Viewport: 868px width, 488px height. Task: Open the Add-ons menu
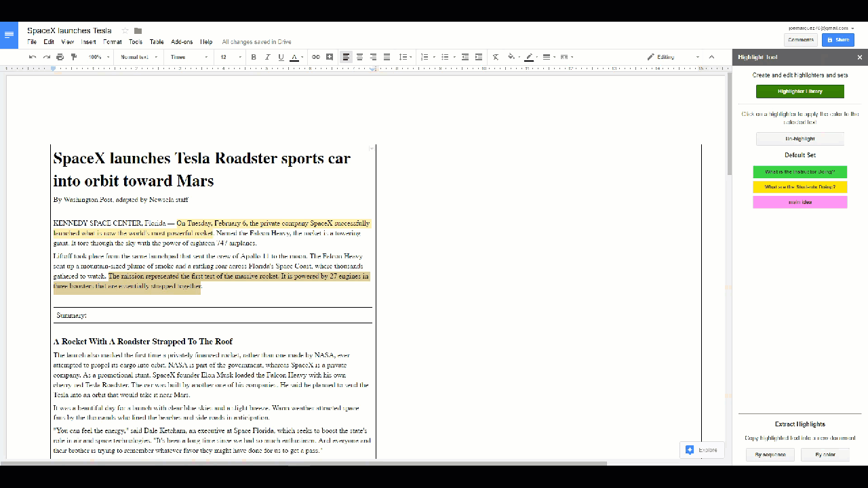click(182, 42)
